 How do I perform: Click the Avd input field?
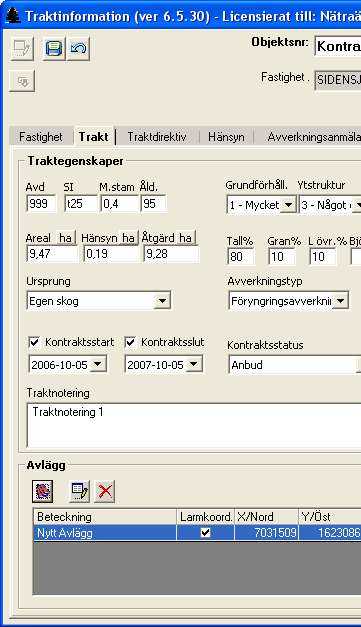pyautogui.click(x=41, y=204)
